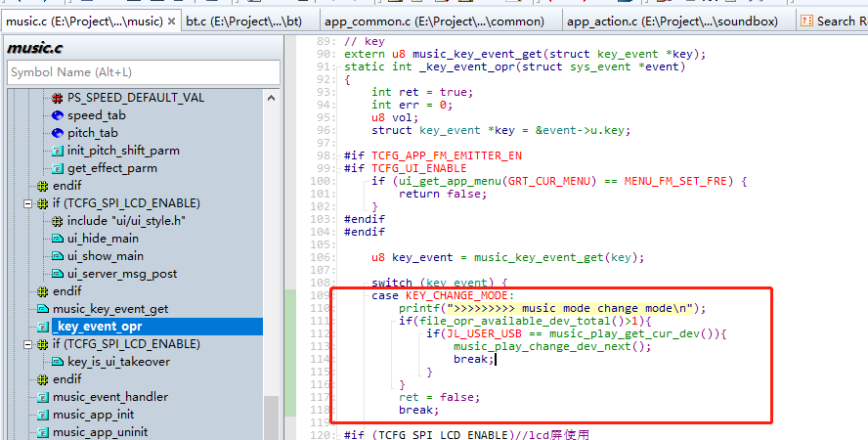Image resolution: width=868 pixels, height=440 pixels.
Task: Collapse the first TCFG_SPI_LCD_ENABLE tree node
Action: pyautogui.click(x=27, y=203)
